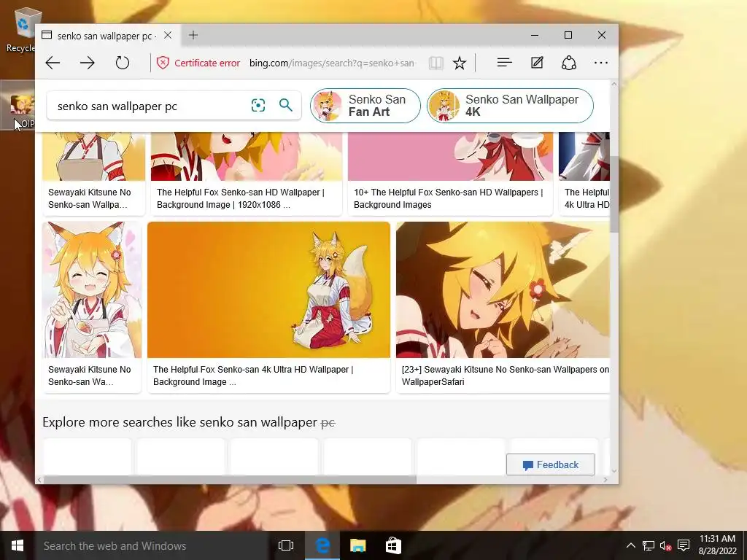This screenshot has height=560, width=747.
Task: Open the Windows Start menu
Action: (x=18, y=545)
